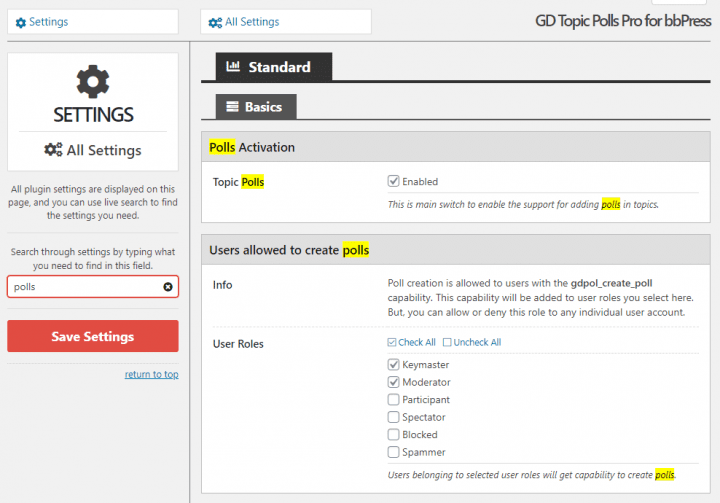Click the clear search X icon
This screenshot has width=720, height=503.
(168, 287)
